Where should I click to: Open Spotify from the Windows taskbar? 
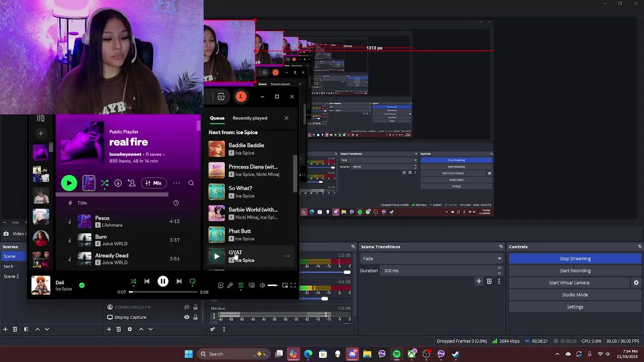tap(396, 354)
